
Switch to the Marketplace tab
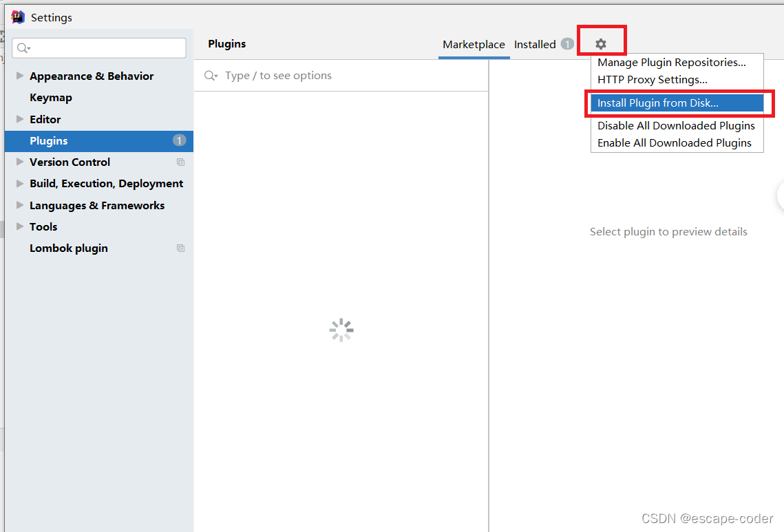click(x=474, y=45)
